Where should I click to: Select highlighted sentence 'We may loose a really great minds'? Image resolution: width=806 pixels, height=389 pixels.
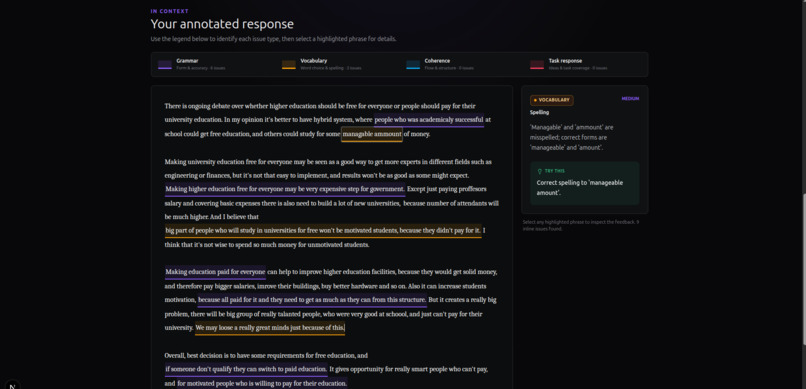coord(270,328)
